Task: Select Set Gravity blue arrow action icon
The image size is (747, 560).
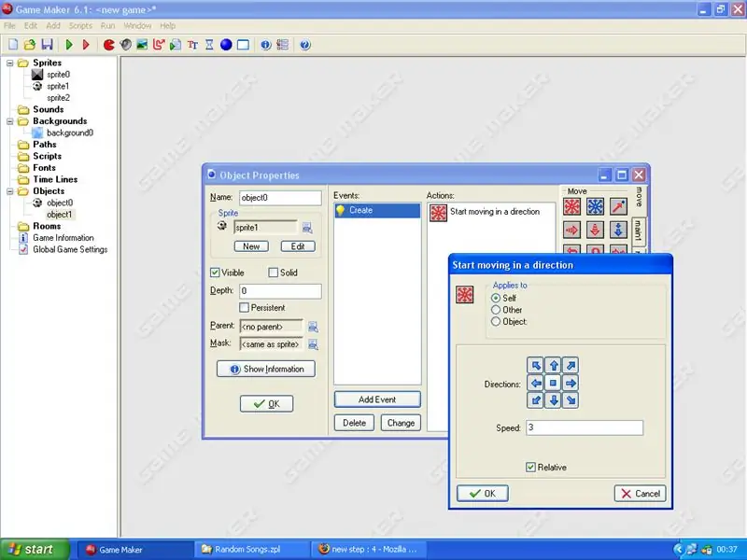Action: pos(618,230)
